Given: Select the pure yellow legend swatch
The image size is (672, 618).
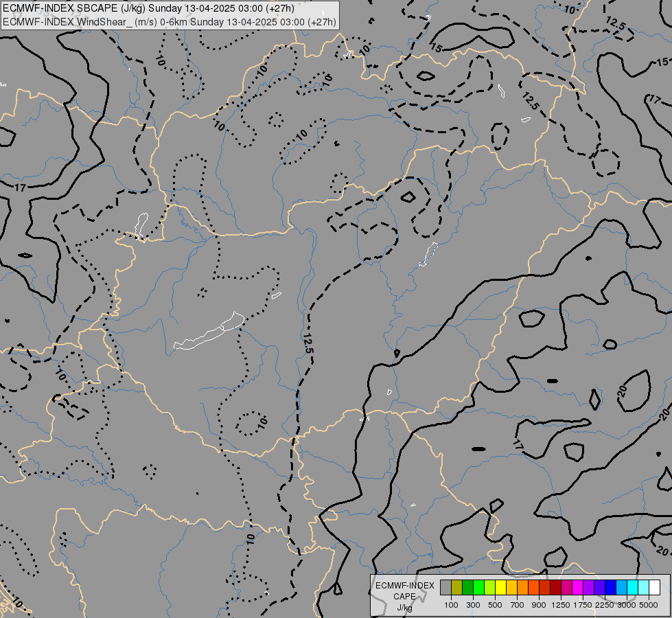Looking at the screenshot, I should [x=500, y=588].
